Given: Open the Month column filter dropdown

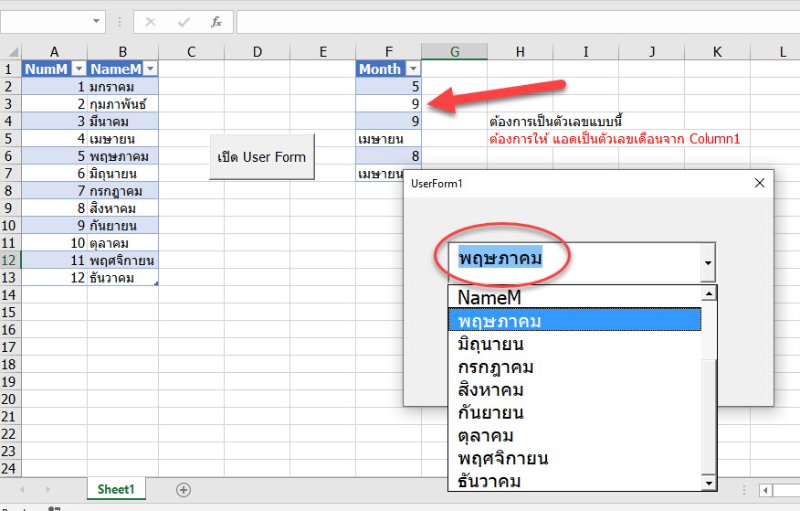Looking at the screenshot, I should coord(411,69).
